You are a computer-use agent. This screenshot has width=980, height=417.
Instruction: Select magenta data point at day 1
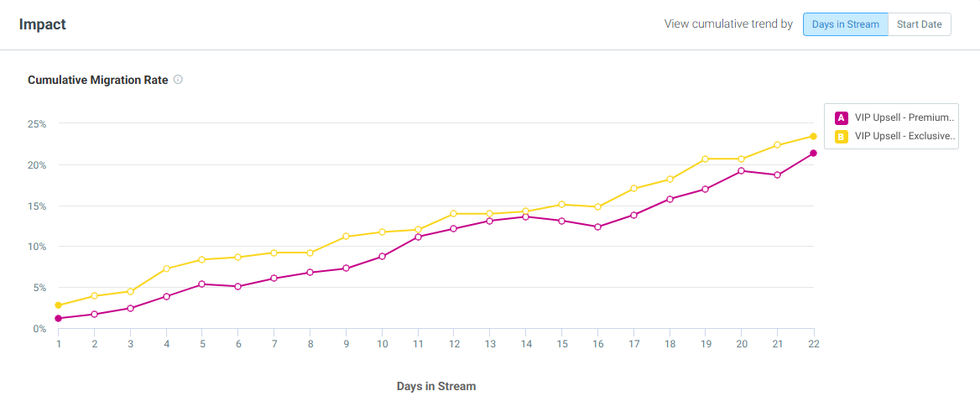click(58, 318)
